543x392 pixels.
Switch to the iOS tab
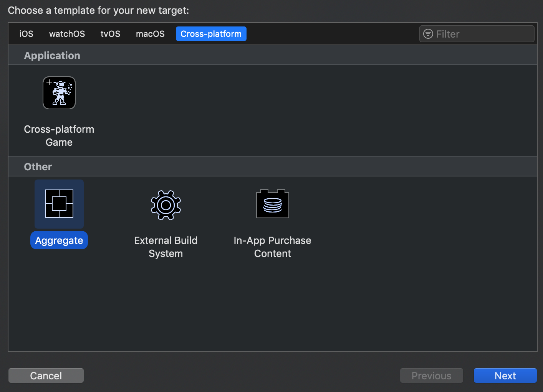(26, 34)
